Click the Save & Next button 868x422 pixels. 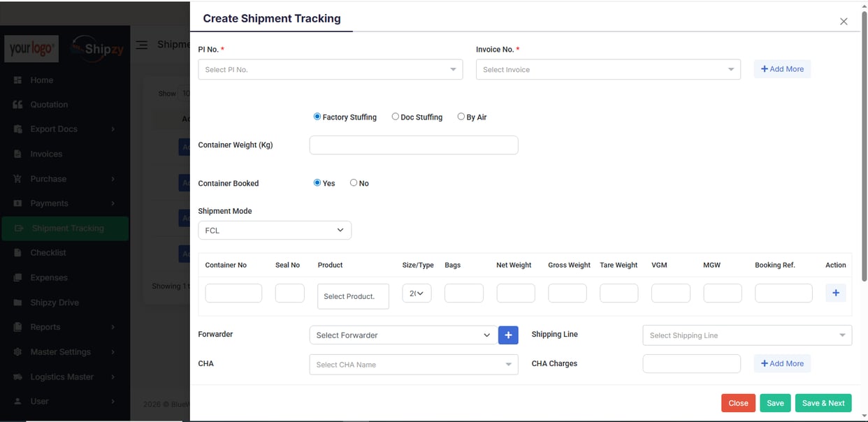coord(823,403)
